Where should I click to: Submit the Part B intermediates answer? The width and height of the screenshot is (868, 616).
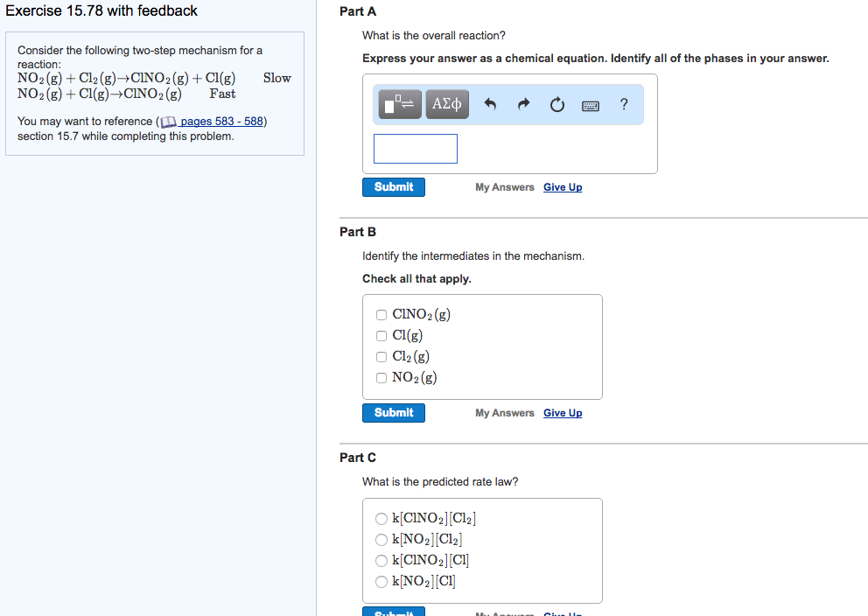tap(393, 412)
